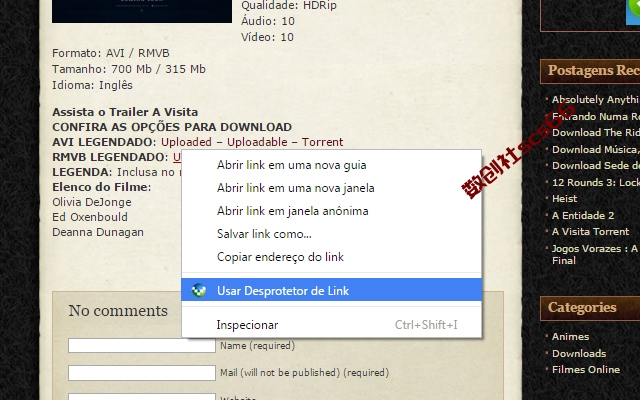Open Entrando Numa recent post link
Viewport: 640px width, 400px height.
[596, 116]
